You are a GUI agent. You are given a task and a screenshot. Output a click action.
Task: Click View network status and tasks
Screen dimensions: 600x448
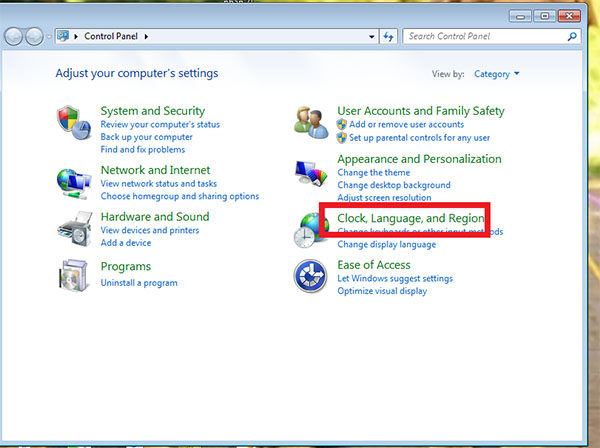158,184
